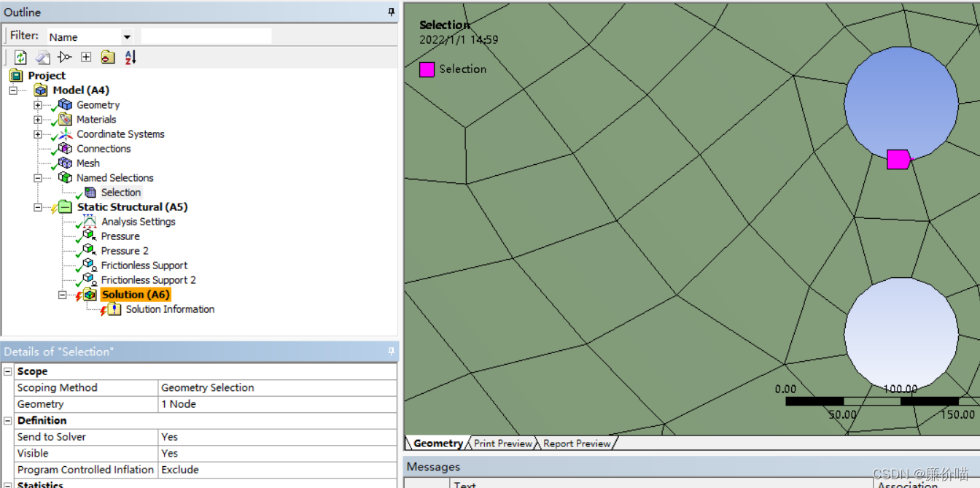This screenshot has height=488, width=980.
Task: Select Pressure 2 in the tree
Action: tap(125, 251)
